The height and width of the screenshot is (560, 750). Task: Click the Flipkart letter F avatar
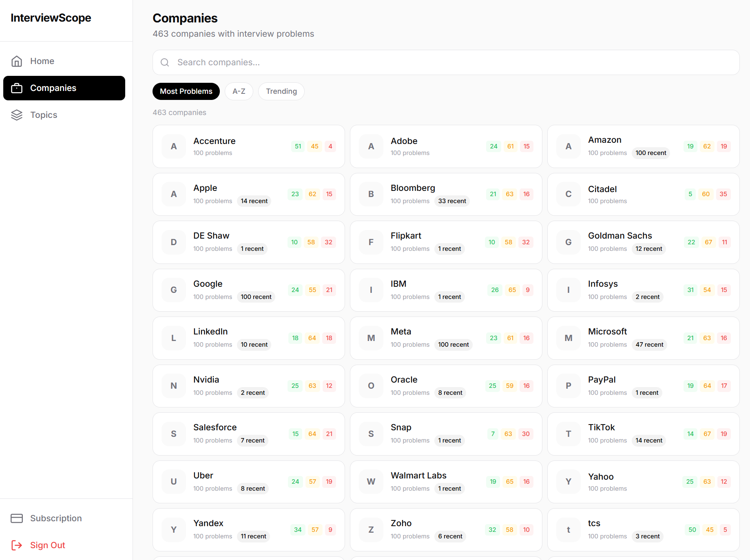(x=371, y=242)
